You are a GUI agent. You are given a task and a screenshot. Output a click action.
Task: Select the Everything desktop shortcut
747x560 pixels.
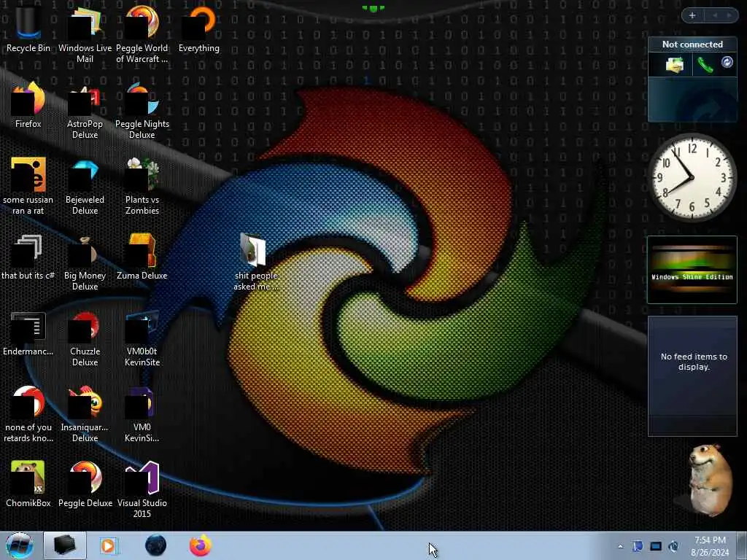[x=199, y=28]
